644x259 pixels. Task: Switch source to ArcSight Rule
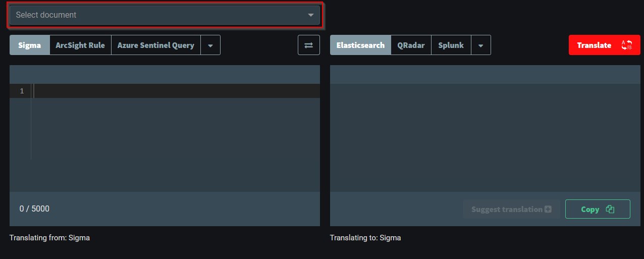[x=80, y=45]
